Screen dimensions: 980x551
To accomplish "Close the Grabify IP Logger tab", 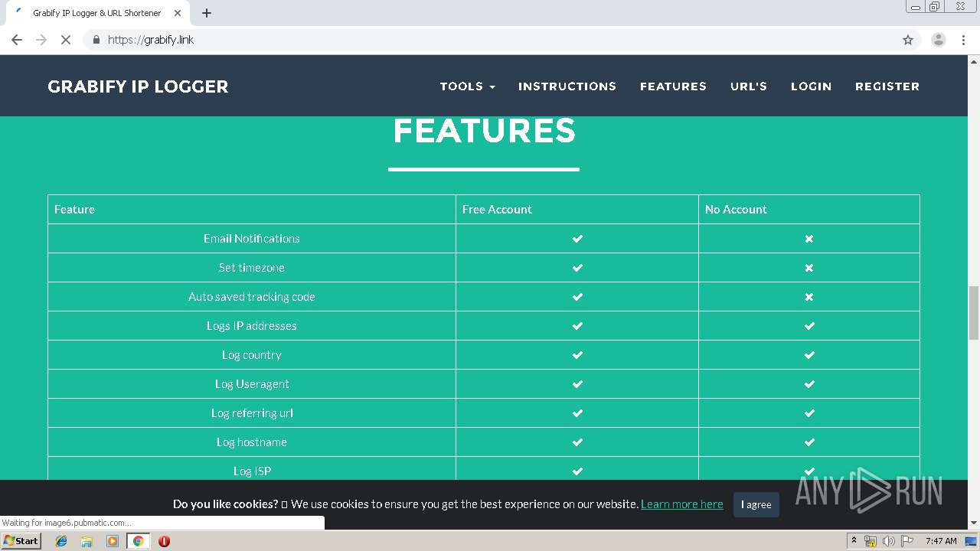I will pos(178,13).
